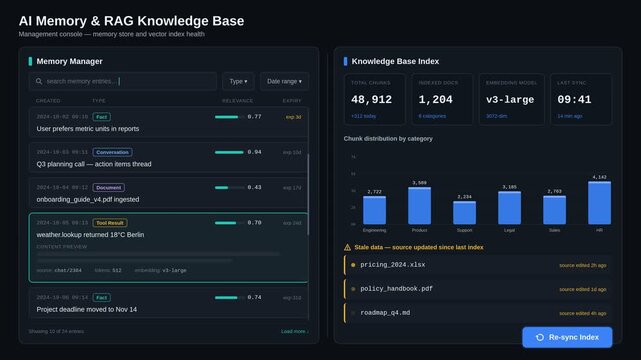Select the 'User prefers metric units in reports' entry
This screenshot has width=641, height=360.
pyautogui.click(x=168, y=122)
